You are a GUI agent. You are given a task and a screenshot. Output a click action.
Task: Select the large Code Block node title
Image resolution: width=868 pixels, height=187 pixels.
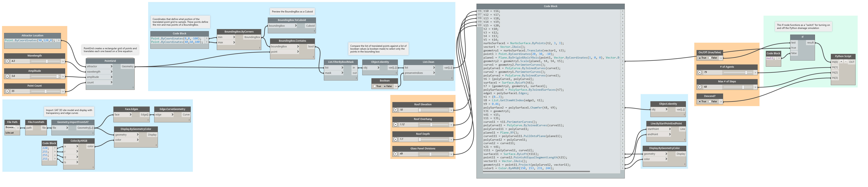pyautogui.click(x=550, y=6)
